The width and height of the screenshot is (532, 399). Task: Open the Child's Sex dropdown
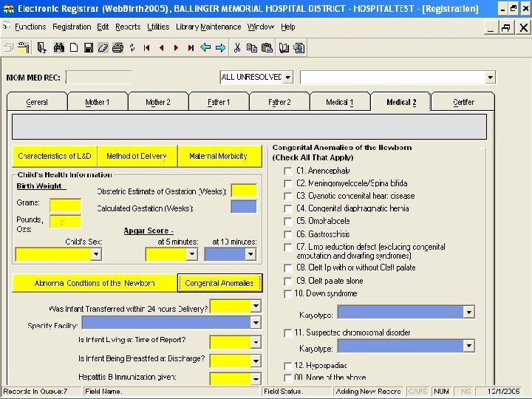[95, 254]
